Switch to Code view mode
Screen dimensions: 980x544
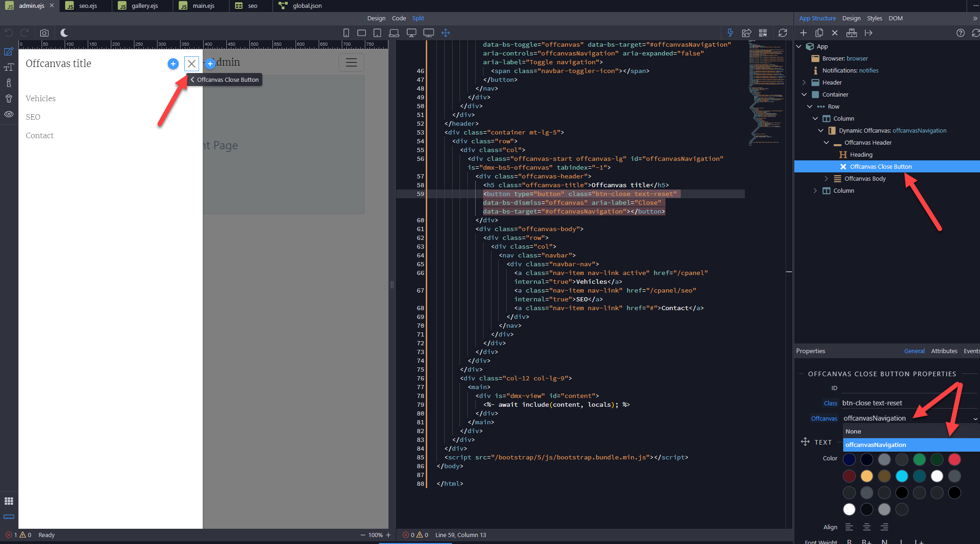(x=399, y=18)
